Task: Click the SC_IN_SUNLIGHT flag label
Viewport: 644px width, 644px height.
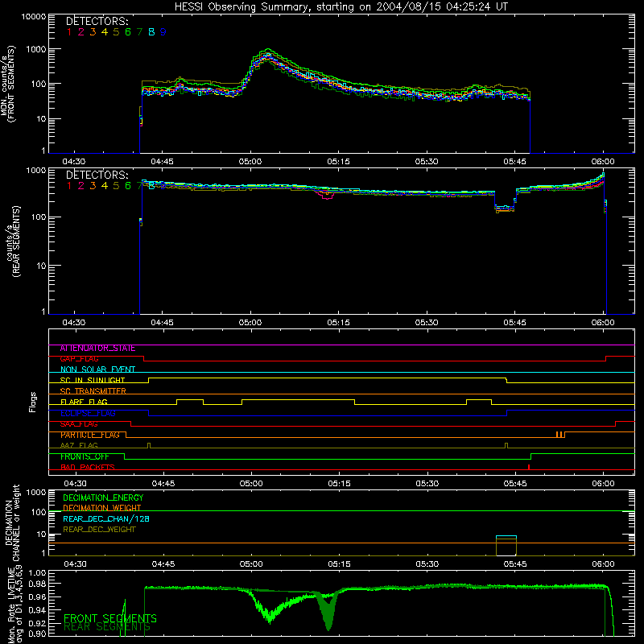Action: coord(93,380)
